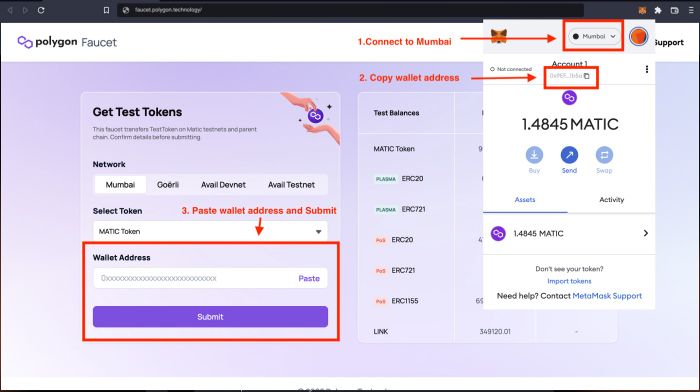Screen dimensions: 700x392
Task: Click the Swap icon in MetaMask
Action: point(604,155)
